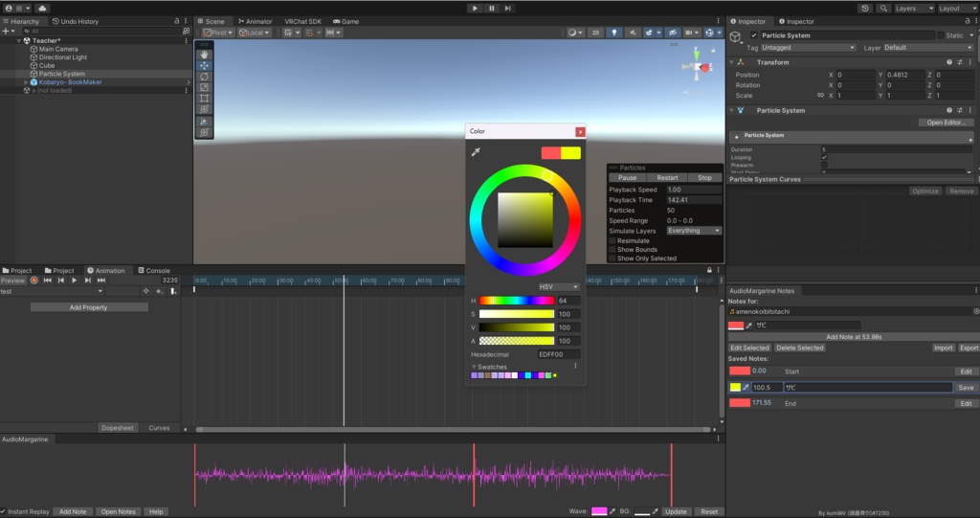Click Add Property button
The width and height of the screenshot is (980, 518).
[x=89, y=307]
